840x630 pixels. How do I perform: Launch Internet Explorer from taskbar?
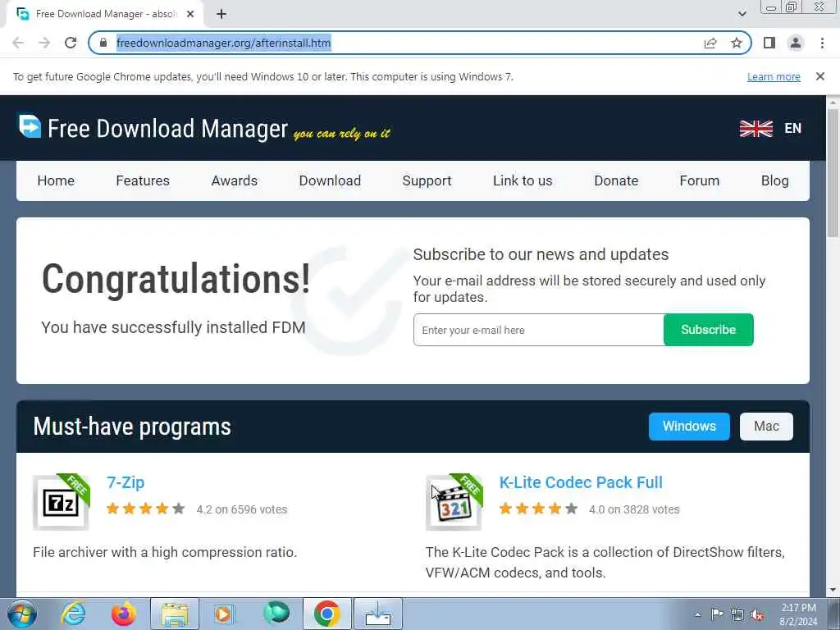(73, 614)
